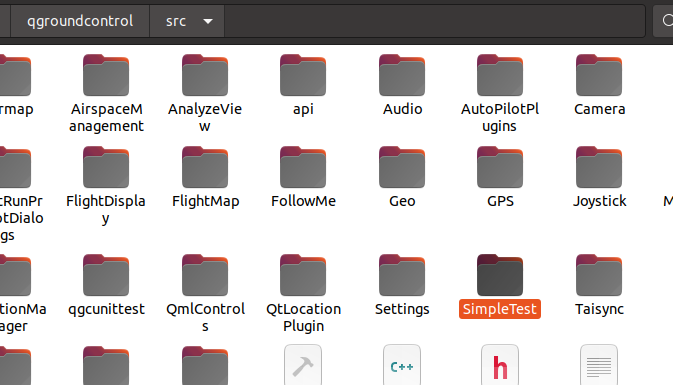Click the Taisync name label
Viewport: 673px width, 385px height.
pyautogui.click(x=599, y=309)
